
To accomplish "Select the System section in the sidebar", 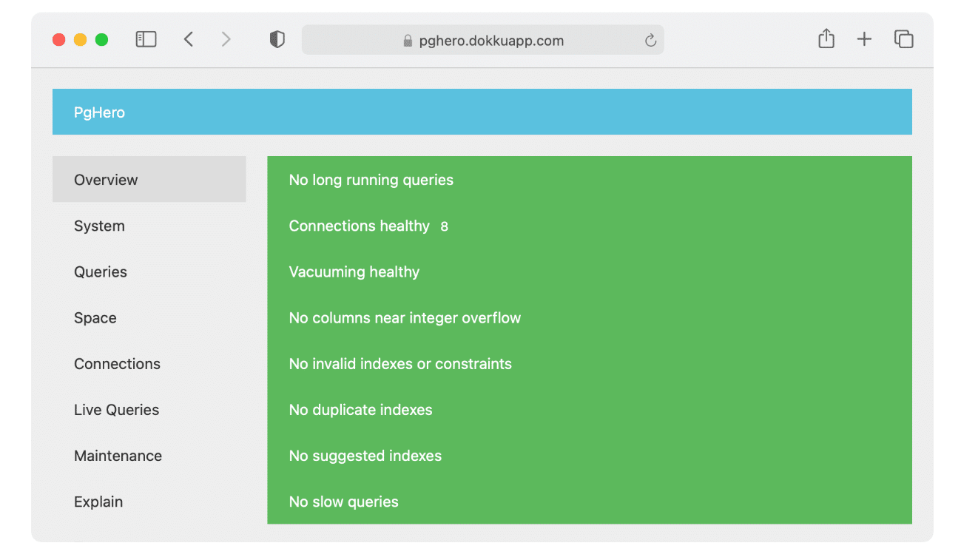I will pos(99,226).
